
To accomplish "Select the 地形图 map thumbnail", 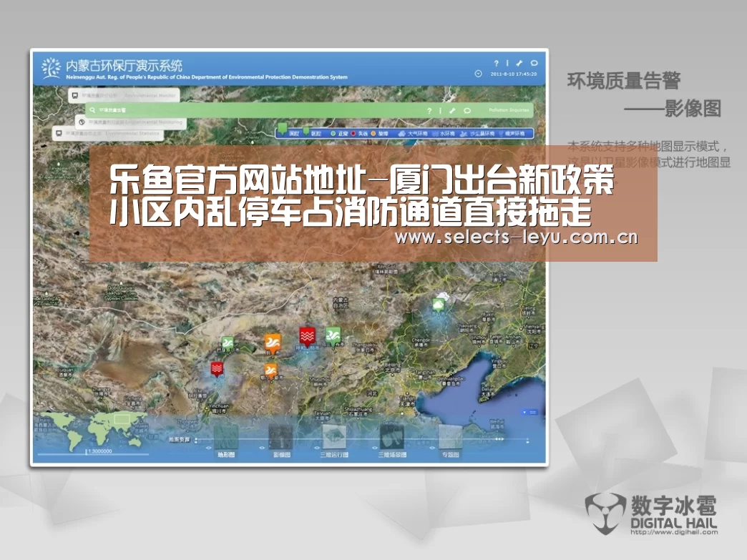I will [x=226, y=438].
